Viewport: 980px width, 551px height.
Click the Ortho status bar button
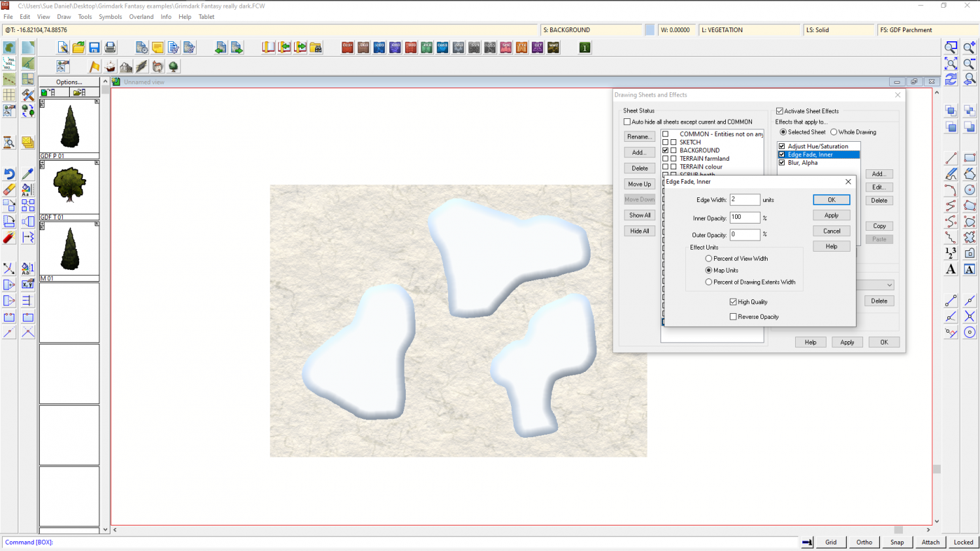[864, 542]
